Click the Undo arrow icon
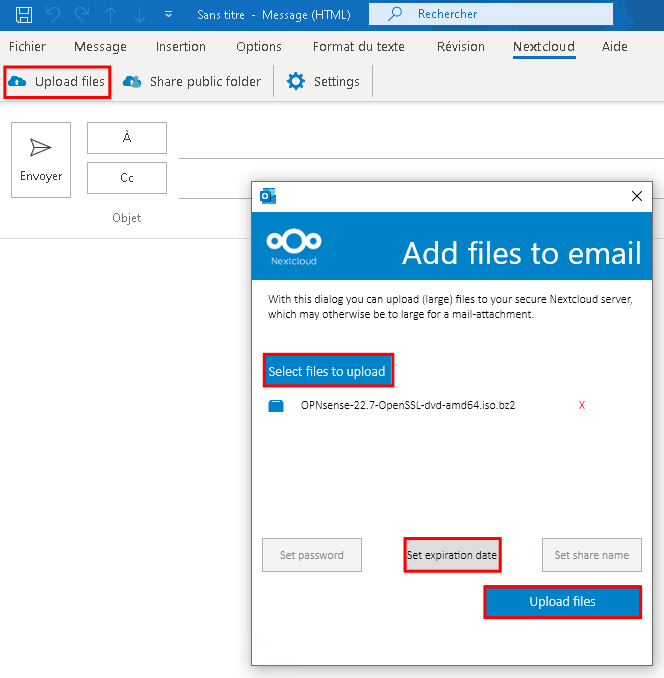The image size is (664, 678). point(53,15)
